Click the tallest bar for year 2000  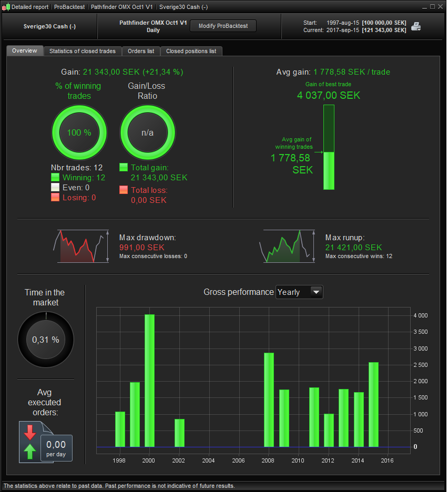[150, 380]
